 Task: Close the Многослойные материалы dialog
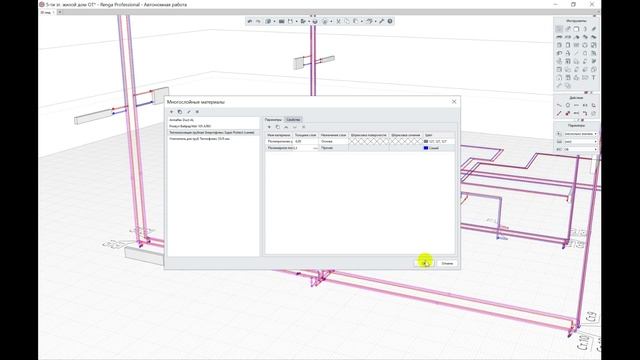coord(454,102)
